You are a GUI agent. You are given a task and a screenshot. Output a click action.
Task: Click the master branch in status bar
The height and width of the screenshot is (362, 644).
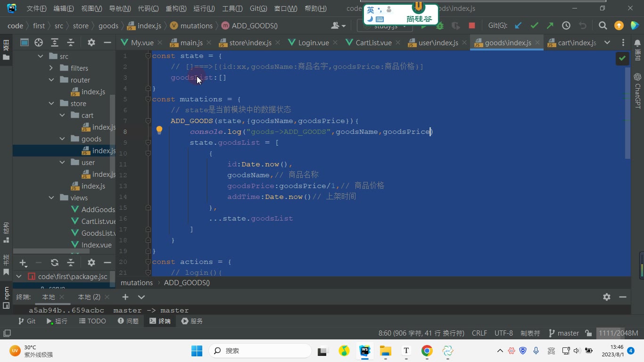click(564, 333)
